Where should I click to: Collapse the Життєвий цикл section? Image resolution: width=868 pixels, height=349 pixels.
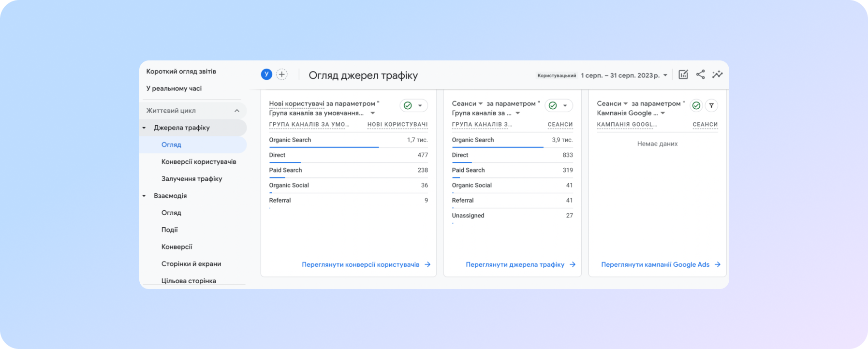(x=236, y=111)
